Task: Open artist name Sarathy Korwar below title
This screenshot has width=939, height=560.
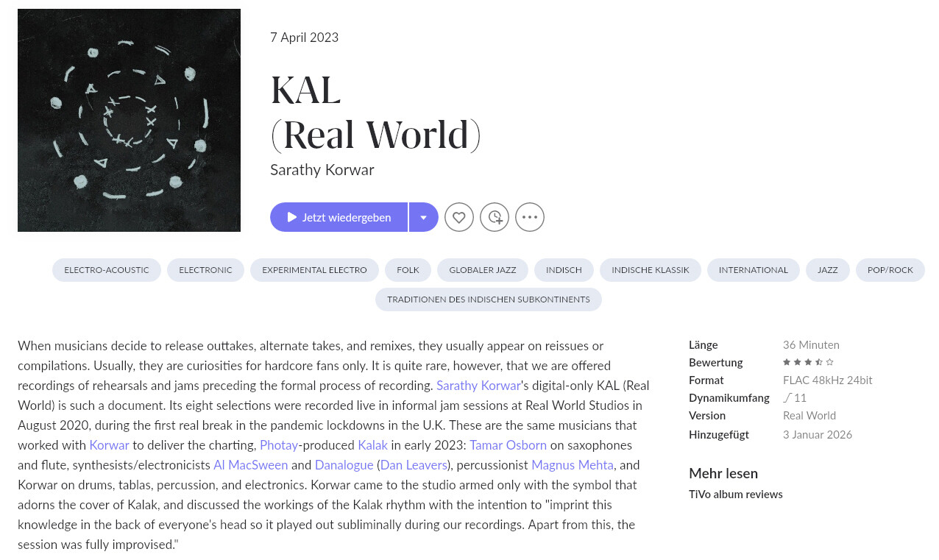Action: point(322,170)
